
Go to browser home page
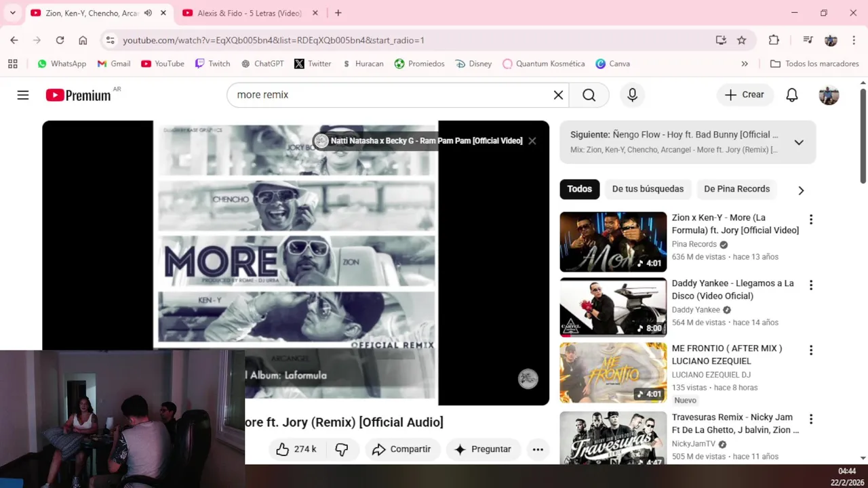tap(83, 40)
